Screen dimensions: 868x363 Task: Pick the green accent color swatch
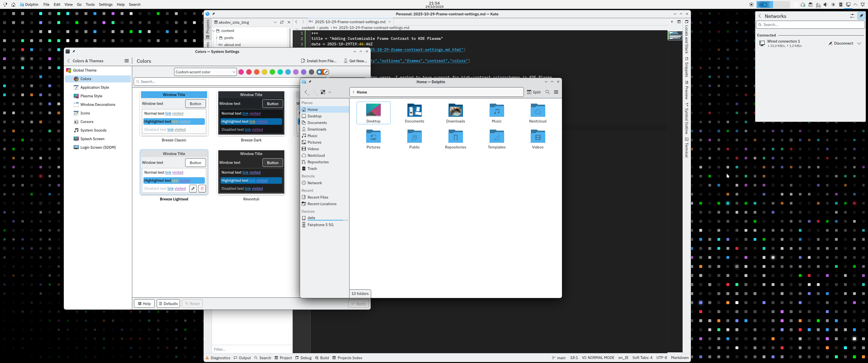[x=272, y=72]
